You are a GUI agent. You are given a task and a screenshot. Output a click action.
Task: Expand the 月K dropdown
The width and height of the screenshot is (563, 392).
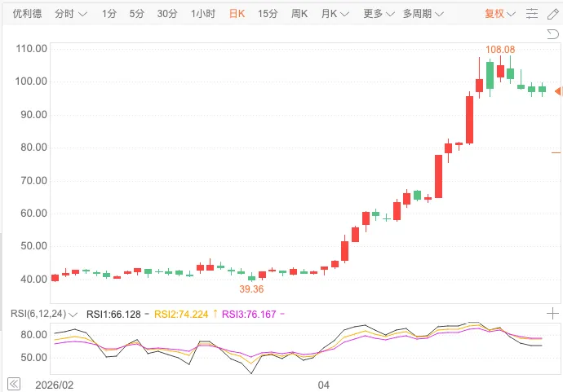pyautogui.click(x=335, y=14)
